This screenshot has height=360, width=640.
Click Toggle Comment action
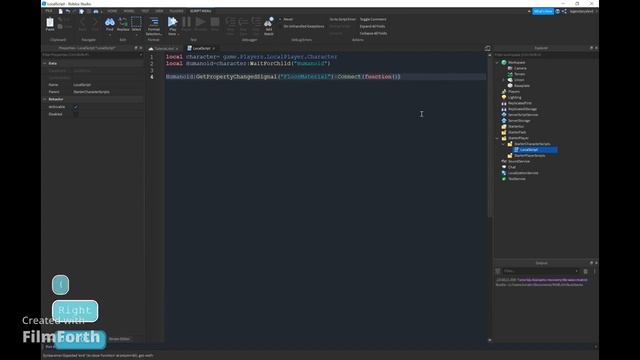[373, 19]
